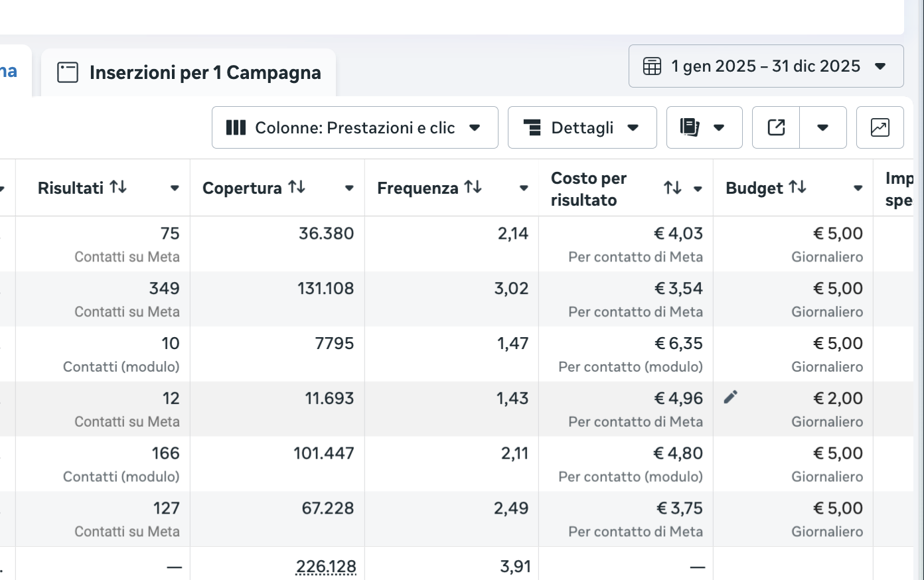Open the export button's dropdown arrow

point(823,127)
